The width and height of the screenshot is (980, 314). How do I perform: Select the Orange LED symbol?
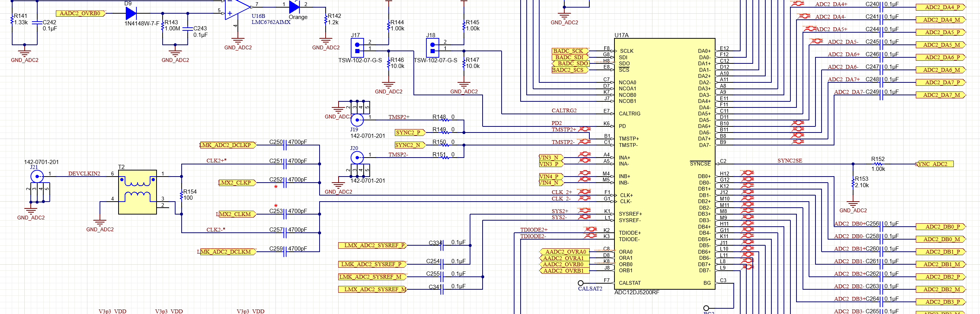click(294, 7)
